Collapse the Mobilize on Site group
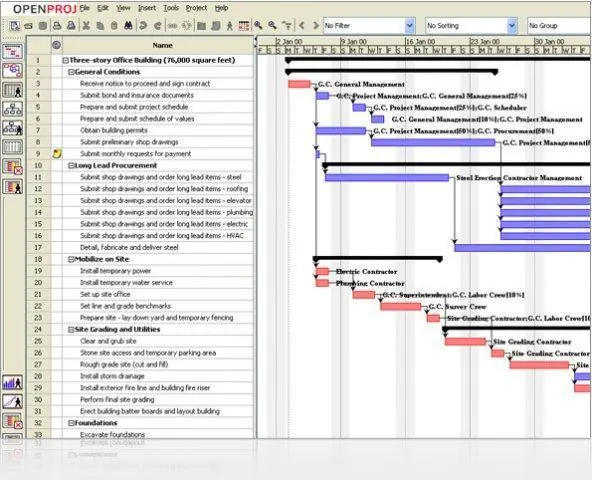Viewport: 592px width, 480px height. click(x=71, y=259)
